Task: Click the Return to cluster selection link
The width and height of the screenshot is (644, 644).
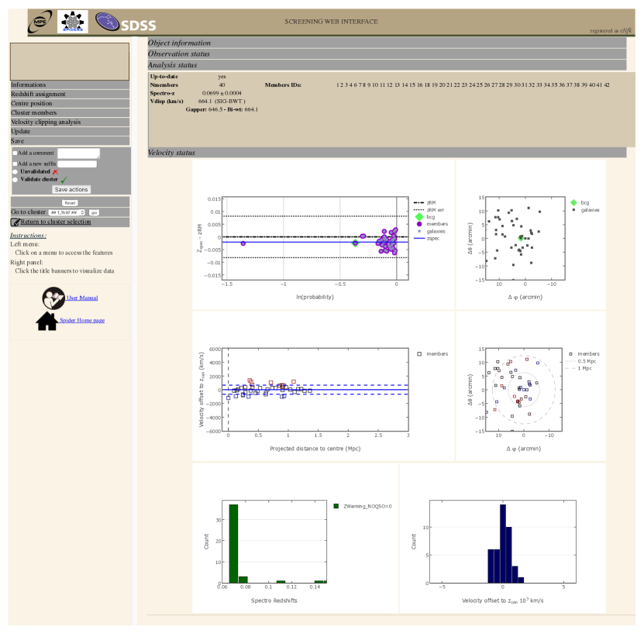Action: click(x=56, y=222)
